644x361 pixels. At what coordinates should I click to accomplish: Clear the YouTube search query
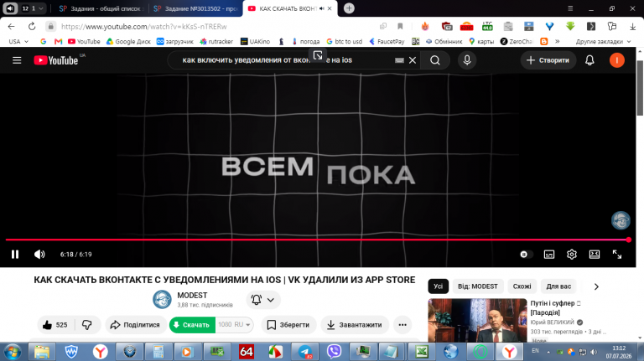coord(413,60)
